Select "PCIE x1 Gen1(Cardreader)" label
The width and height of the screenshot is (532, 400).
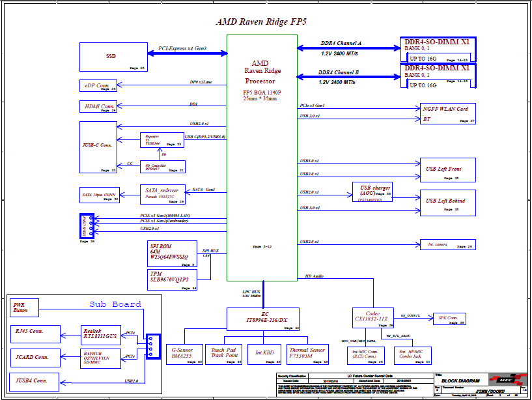[x=164, y=221]
